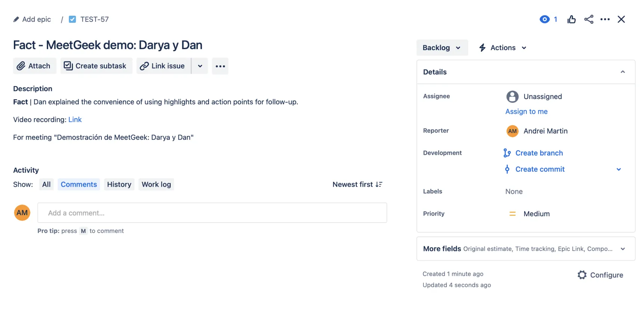
Task: Open the Video recording Link
Action: (x=75, y=120)
